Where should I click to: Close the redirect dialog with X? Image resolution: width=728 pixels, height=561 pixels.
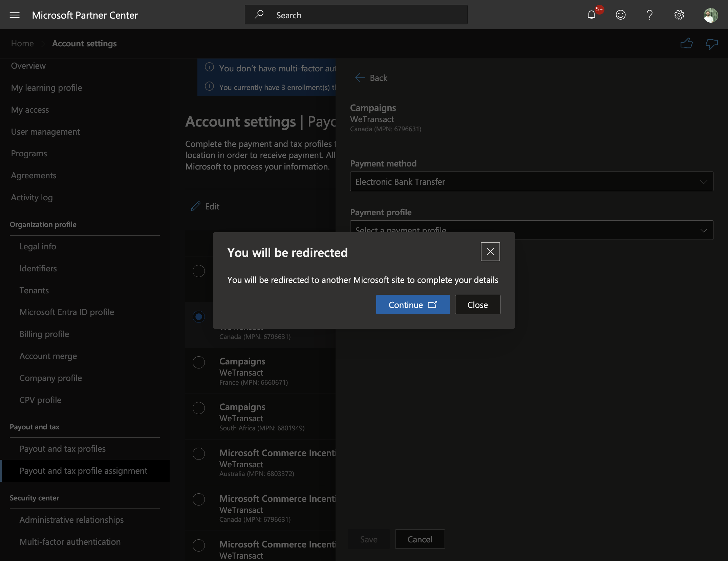[490, 252]
